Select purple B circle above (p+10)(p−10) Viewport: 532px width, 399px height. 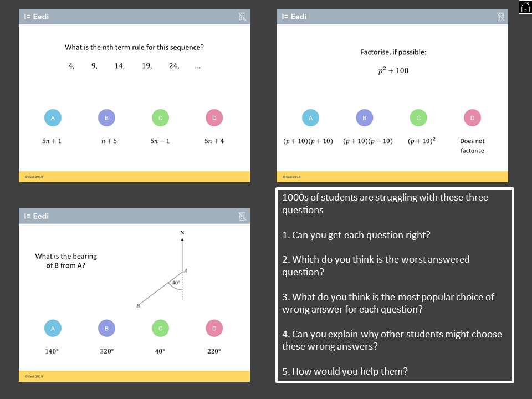tap(365, 117)
